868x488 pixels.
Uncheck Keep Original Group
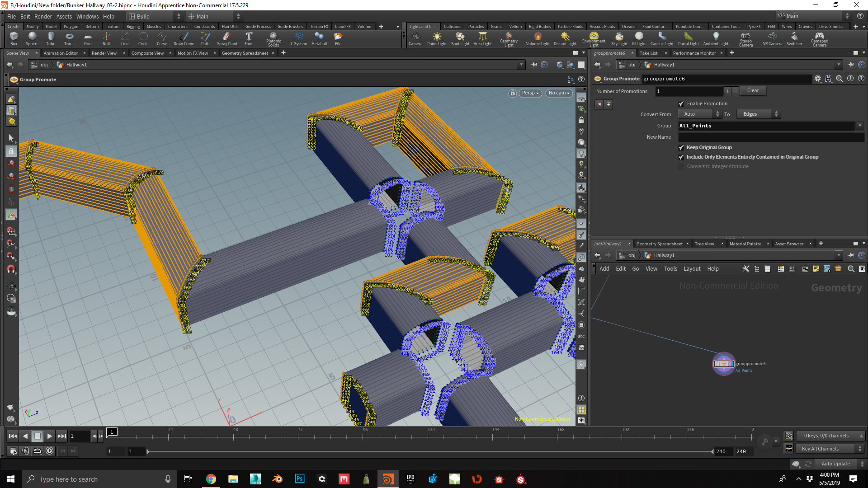click(x=681, y=148)
